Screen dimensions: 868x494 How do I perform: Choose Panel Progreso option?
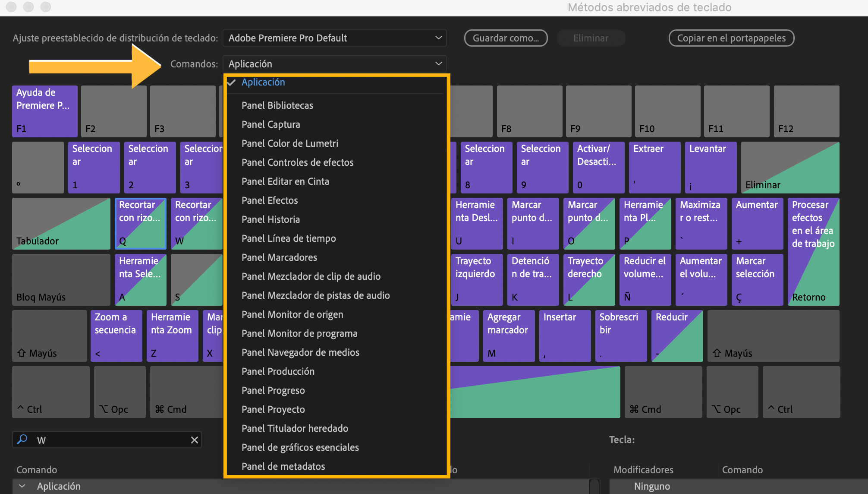click(273, 390)
